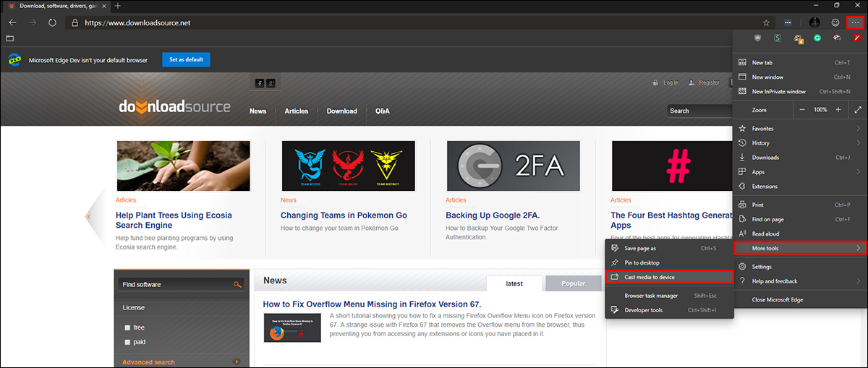The width and height of the screenshot is (868, 368).
Task: Expand Advanced search arrow
Action: click(x=237, y=361)
